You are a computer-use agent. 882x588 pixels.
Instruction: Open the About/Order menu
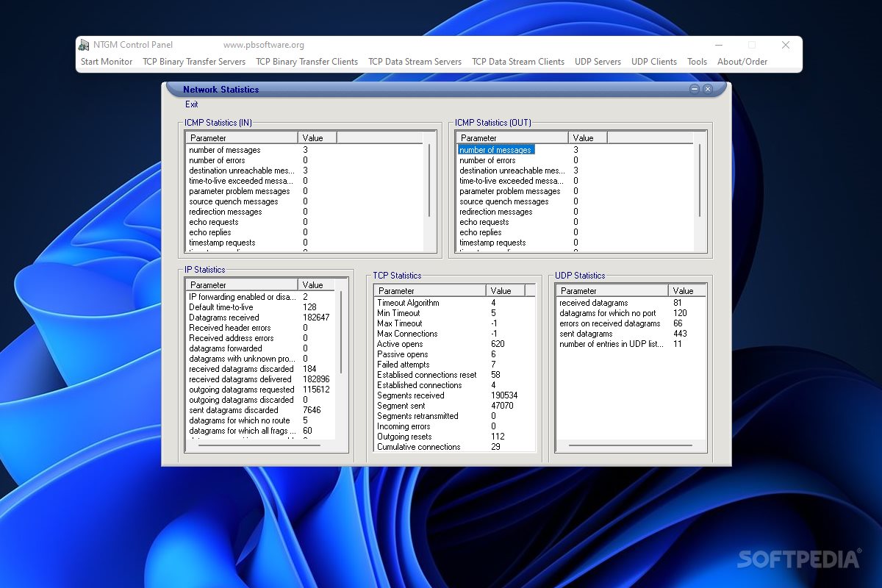742,62
